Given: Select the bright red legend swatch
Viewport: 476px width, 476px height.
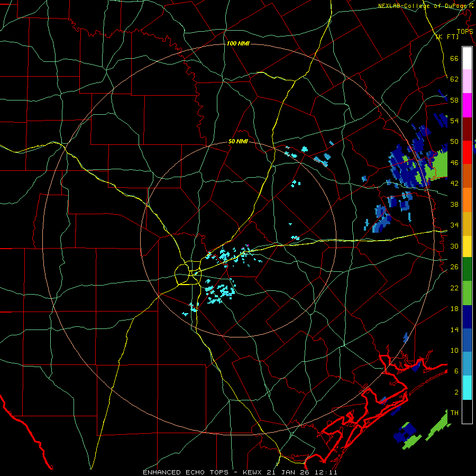Looking at the screenshot, I should click(467, 152).
